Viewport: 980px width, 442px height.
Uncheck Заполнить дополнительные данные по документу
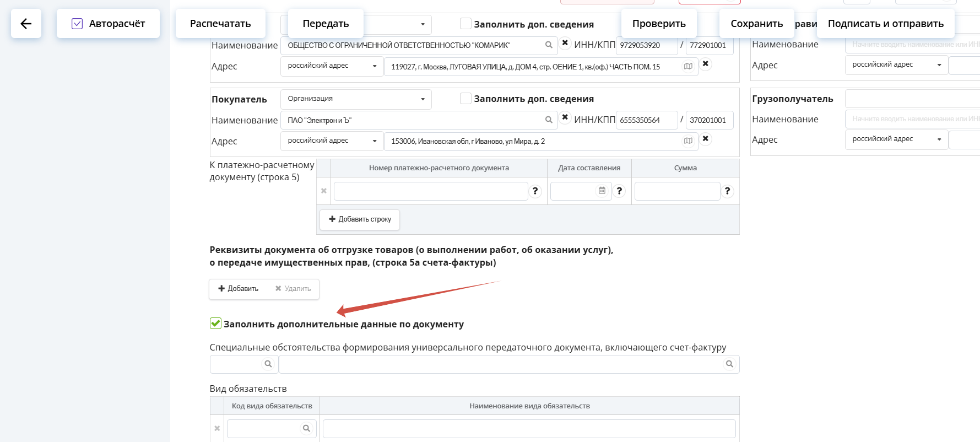215,324
